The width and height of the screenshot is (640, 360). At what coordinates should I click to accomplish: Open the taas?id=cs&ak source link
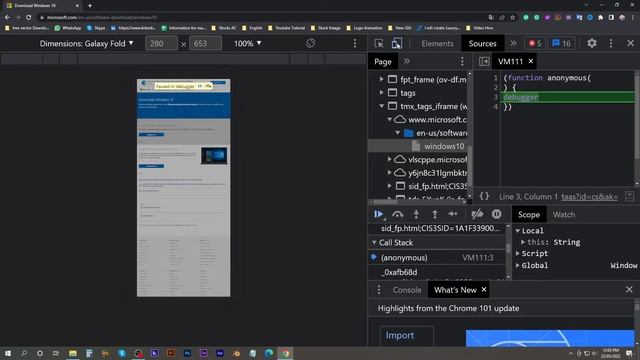click(589, 197)
